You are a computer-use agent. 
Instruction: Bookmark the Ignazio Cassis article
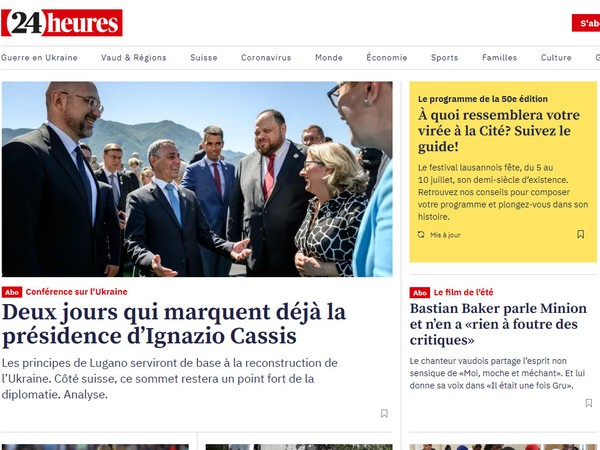pos(384,413)
